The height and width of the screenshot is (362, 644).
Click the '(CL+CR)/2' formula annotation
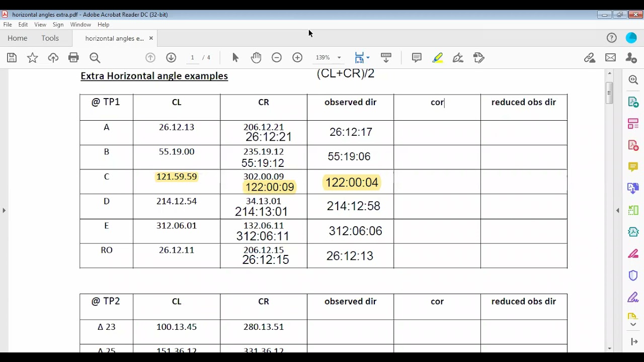346,73
